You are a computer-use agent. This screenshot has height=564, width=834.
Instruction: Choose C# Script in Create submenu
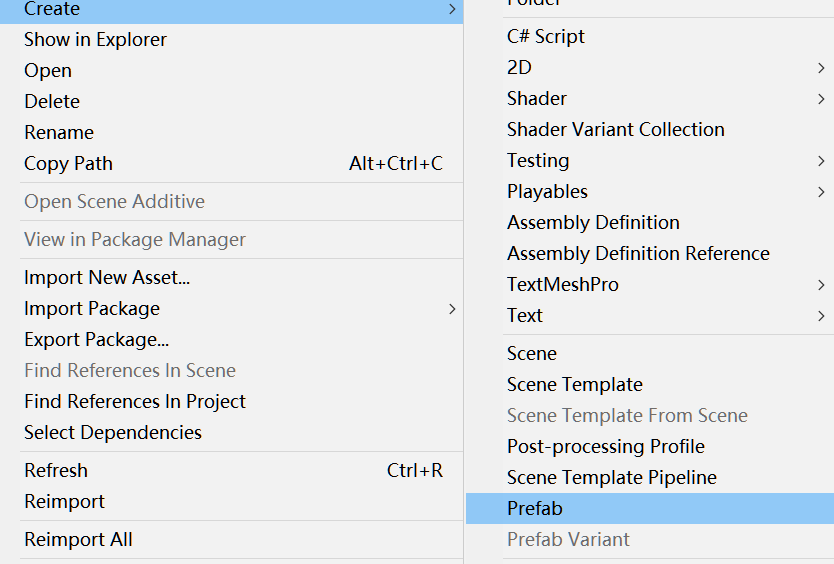(x=546, y=36)
